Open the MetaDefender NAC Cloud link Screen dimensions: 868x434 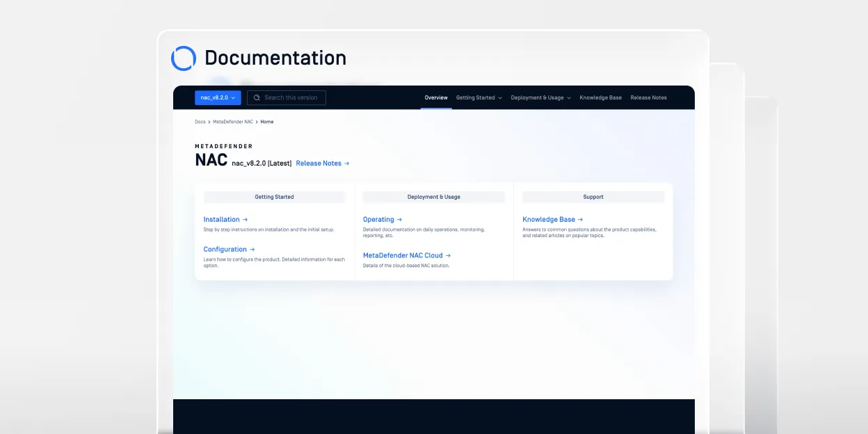(403, 256)
